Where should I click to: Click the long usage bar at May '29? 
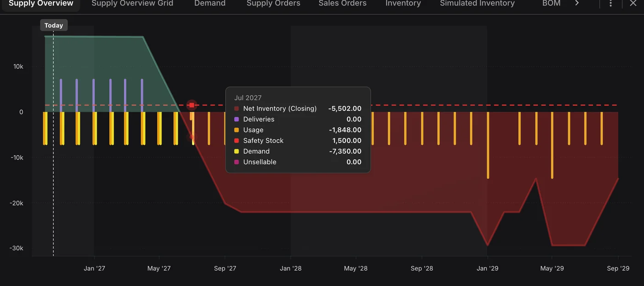[x=552, y=145]
